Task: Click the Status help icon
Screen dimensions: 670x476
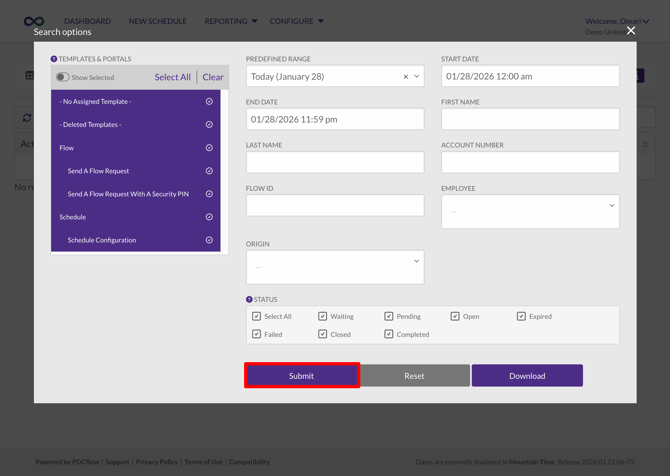Action: click(249, 299)
